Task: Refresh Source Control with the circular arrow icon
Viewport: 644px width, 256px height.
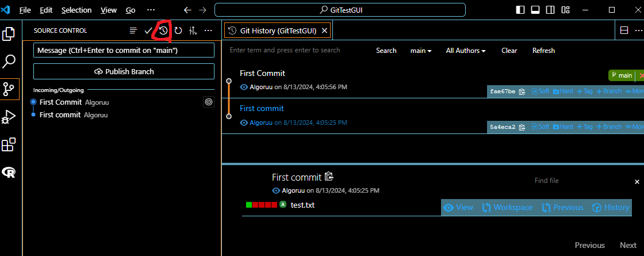Action: click(x=178, y=30)
